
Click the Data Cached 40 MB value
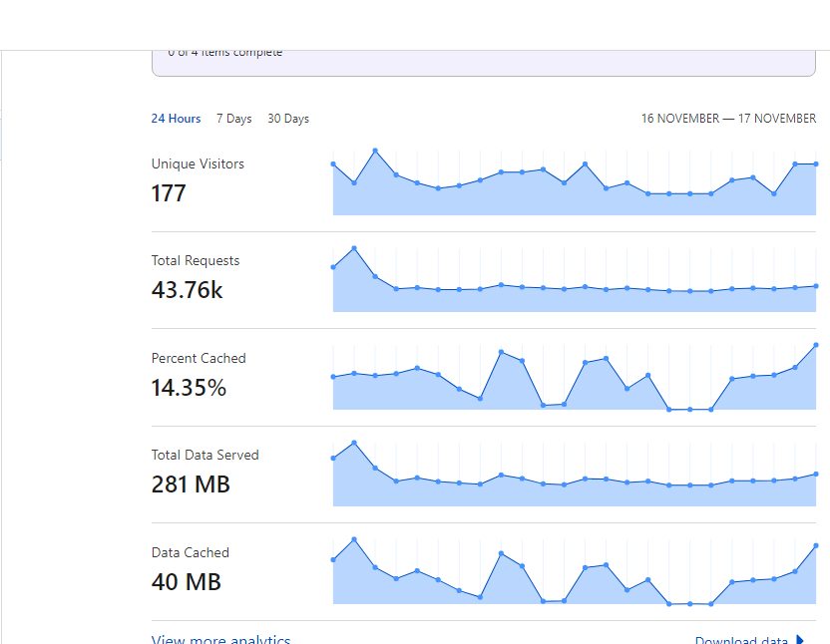187,581
